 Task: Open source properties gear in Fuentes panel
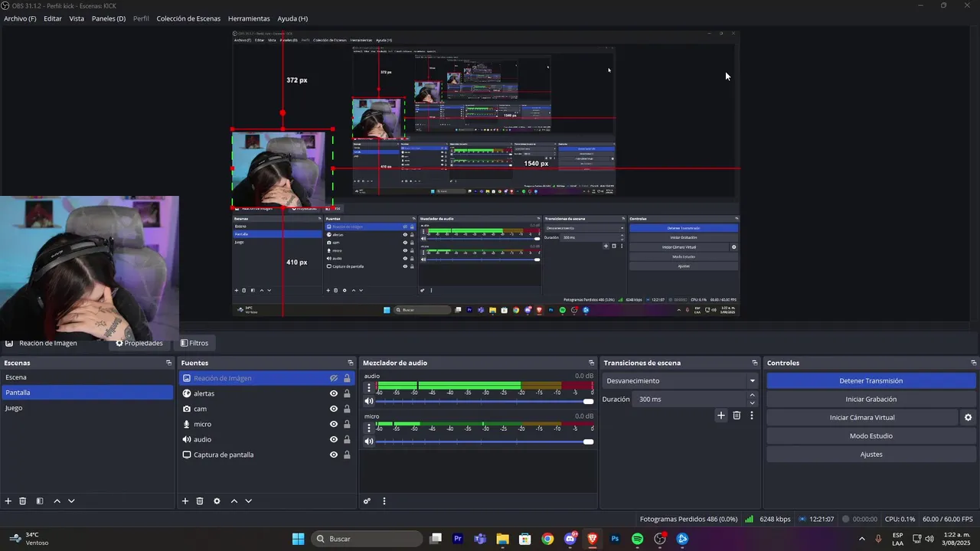pyautogui.click(x=217, y=501)
